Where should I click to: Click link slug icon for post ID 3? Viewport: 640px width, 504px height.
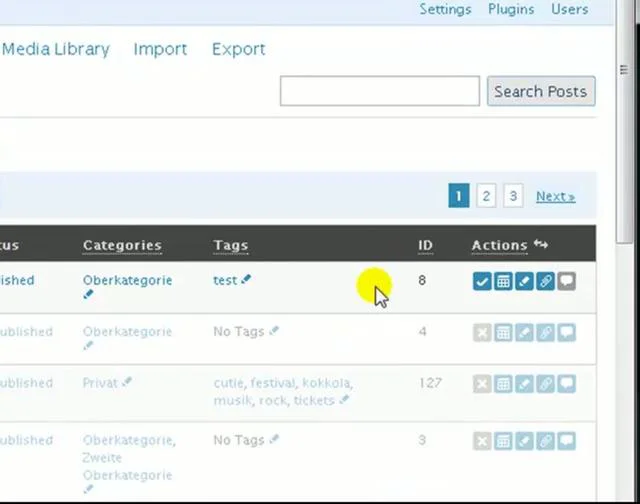point(546,441)
